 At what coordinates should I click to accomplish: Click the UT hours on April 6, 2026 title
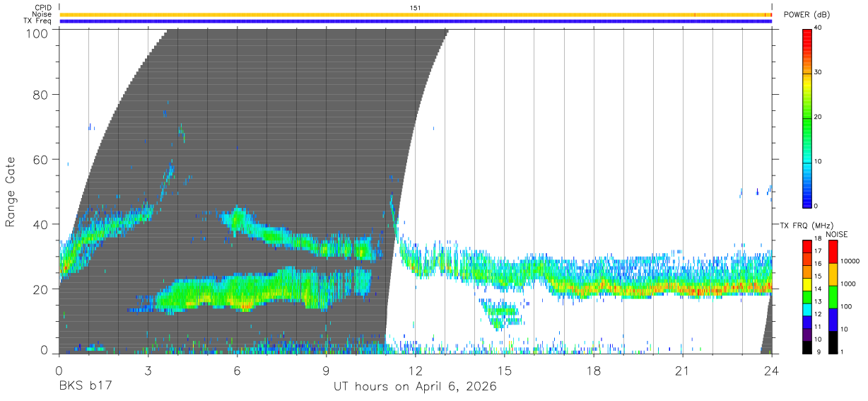point(415,387)
